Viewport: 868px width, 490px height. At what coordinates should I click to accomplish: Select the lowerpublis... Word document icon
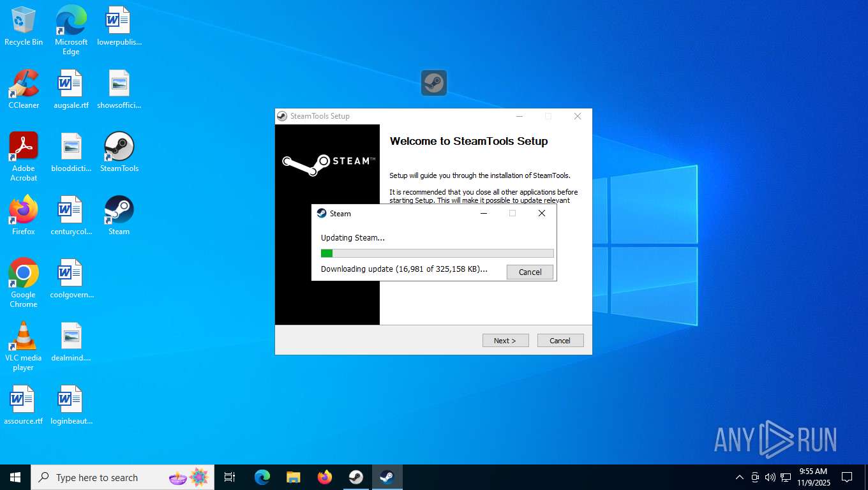(x=119, y=26)
